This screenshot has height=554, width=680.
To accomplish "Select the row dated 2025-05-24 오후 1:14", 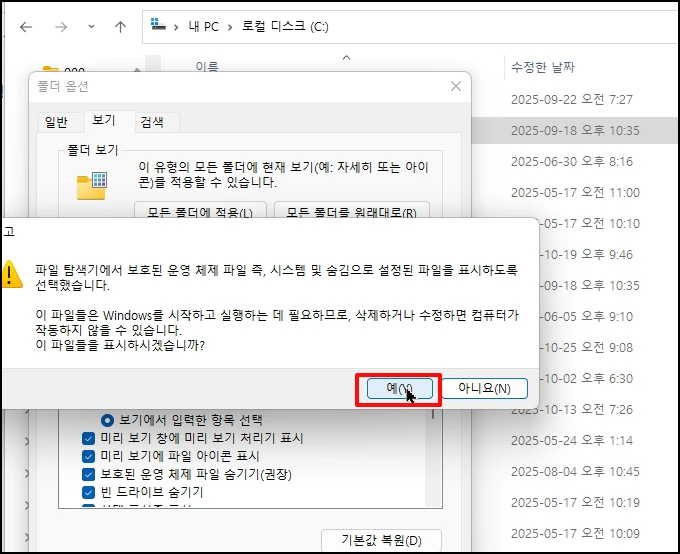I will pos(572,441).
